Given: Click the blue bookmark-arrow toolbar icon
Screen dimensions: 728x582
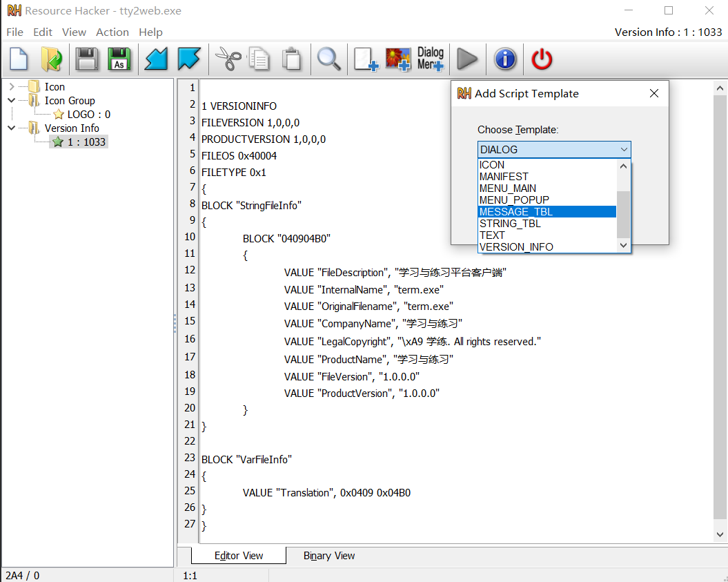Looking at the screenshot, I should tap(188, 59).
